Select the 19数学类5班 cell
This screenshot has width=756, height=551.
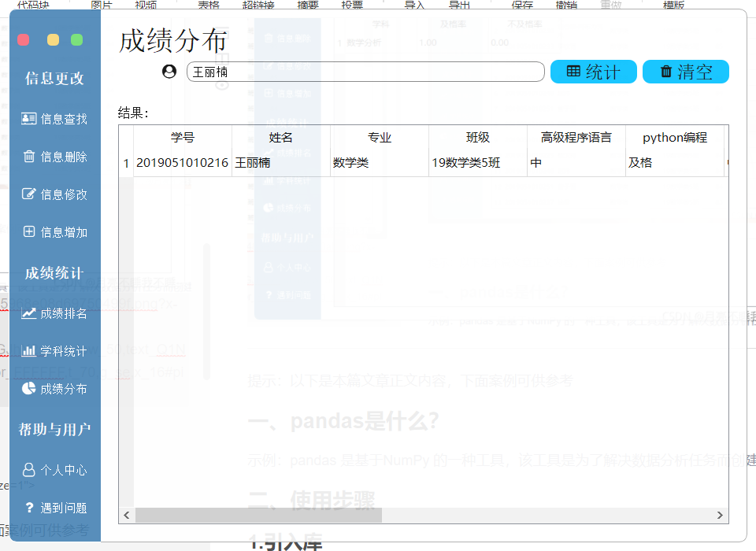(x=478, y=163)
